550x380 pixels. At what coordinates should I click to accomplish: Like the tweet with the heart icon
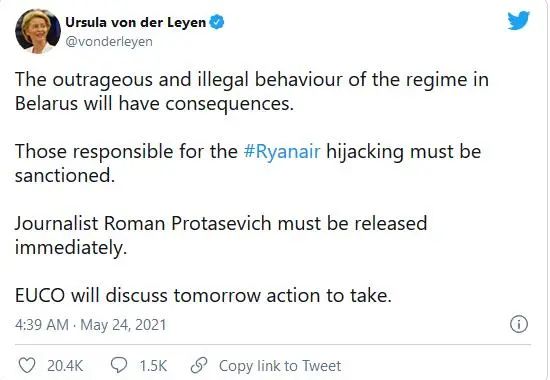click(x=27, y=365)
